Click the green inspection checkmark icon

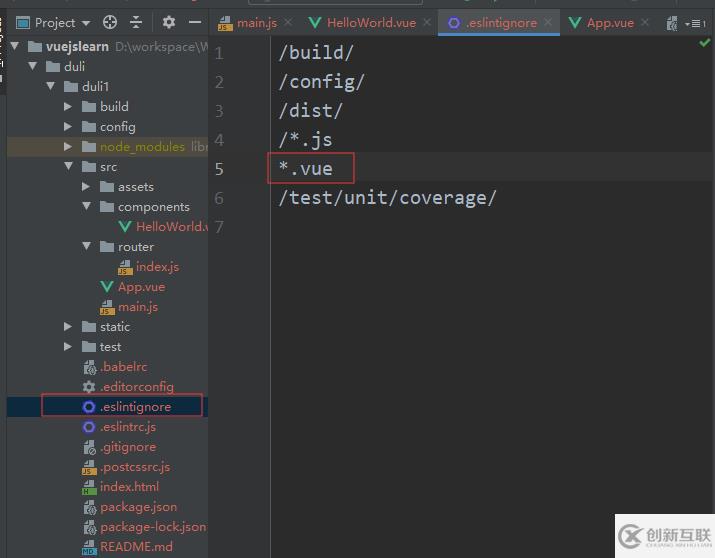click(x=704, y=43)
